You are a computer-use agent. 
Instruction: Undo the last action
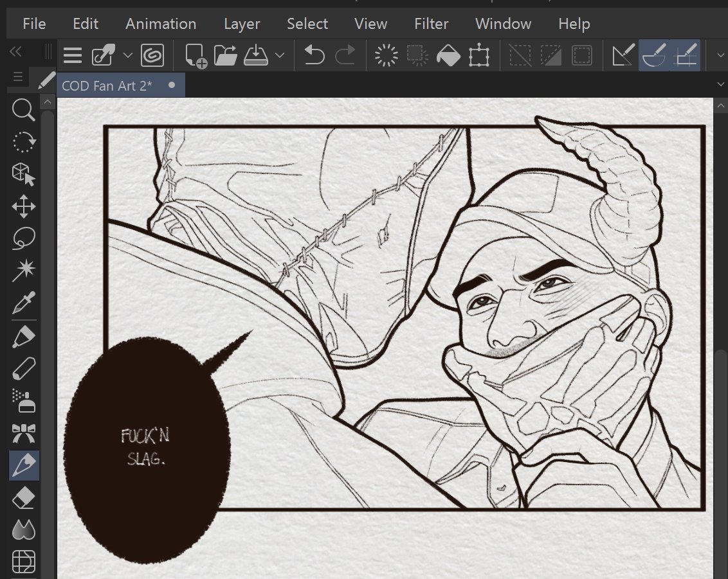[314, 56]
